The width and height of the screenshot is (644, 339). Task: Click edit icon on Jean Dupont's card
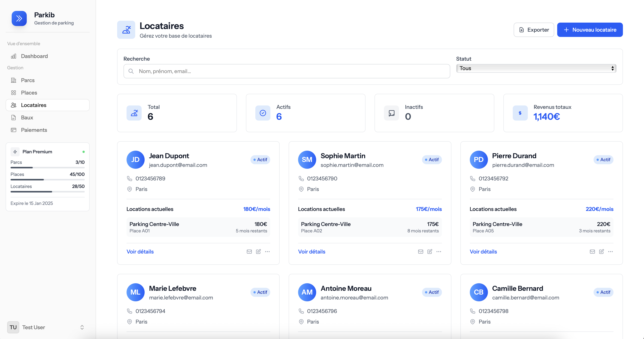[x=258, y=251]
